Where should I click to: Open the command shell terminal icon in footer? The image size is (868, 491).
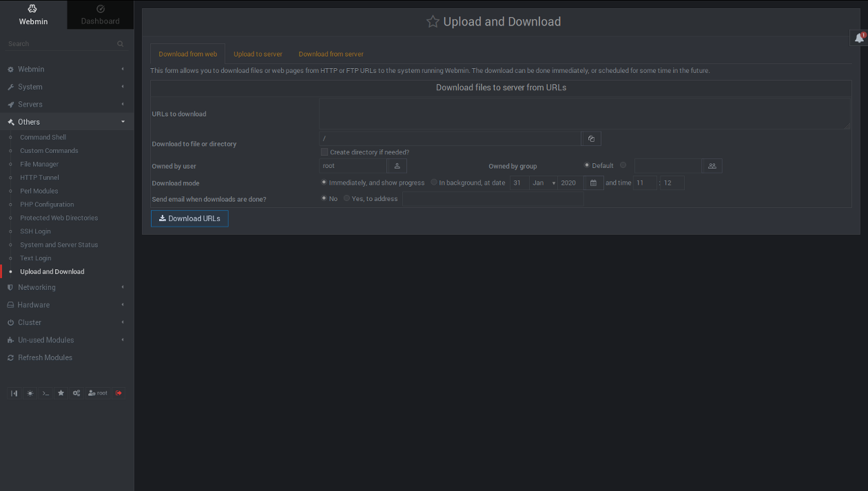coord(45,393)
